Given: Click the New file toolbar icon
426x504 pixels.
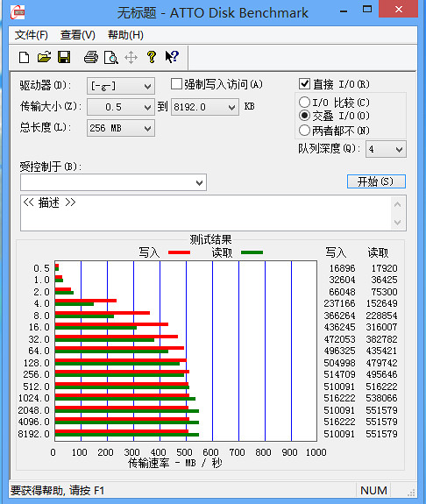Looking at the screenshot, I should pyautogui.click(x=25, y=58).
